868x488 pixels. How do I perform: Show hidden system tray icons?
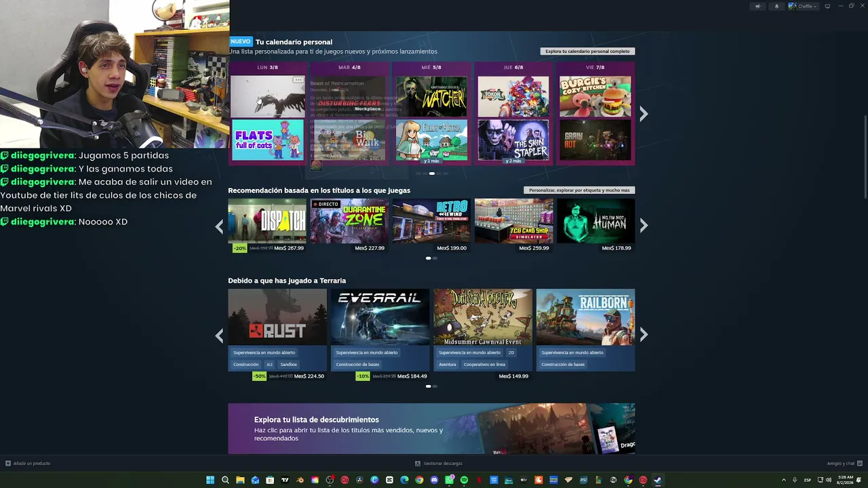[x=784, y=480]
